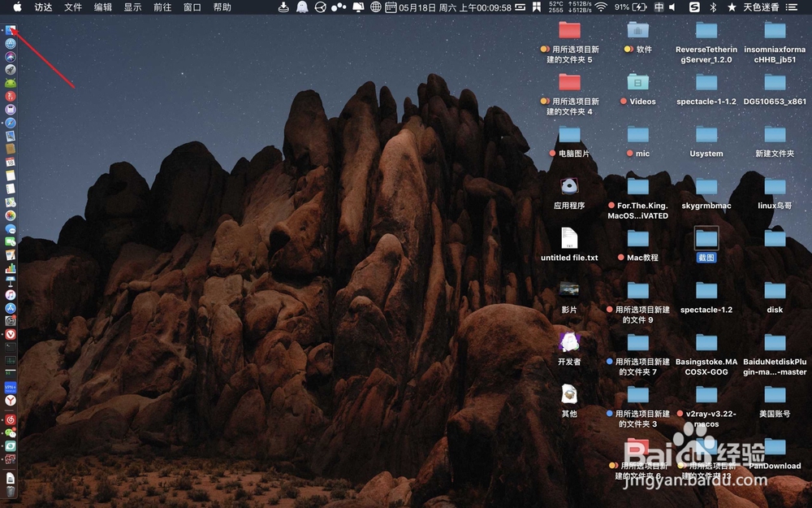Open Launchpad rocket icon in Dock
812x508 pixels.
(x=11, y=69)
